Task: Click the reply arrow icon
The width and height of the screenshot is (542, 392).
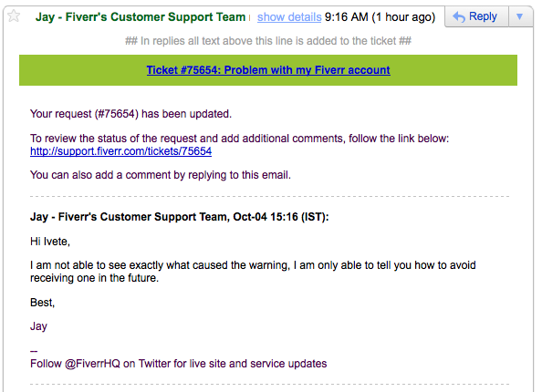Action: tap(459, 16)
